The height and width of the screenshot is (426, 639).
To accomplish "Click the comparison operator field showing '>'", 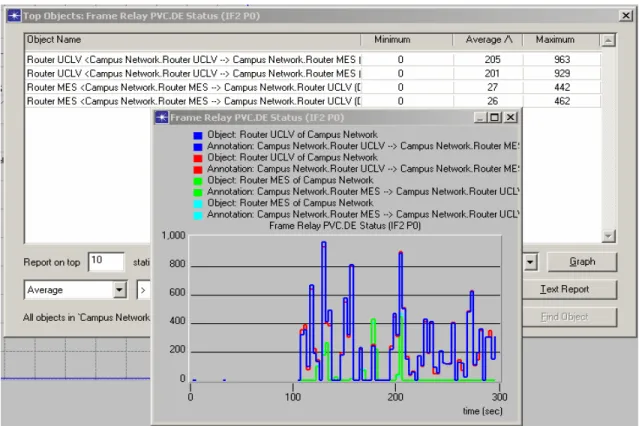I will (x=144, y=290).
